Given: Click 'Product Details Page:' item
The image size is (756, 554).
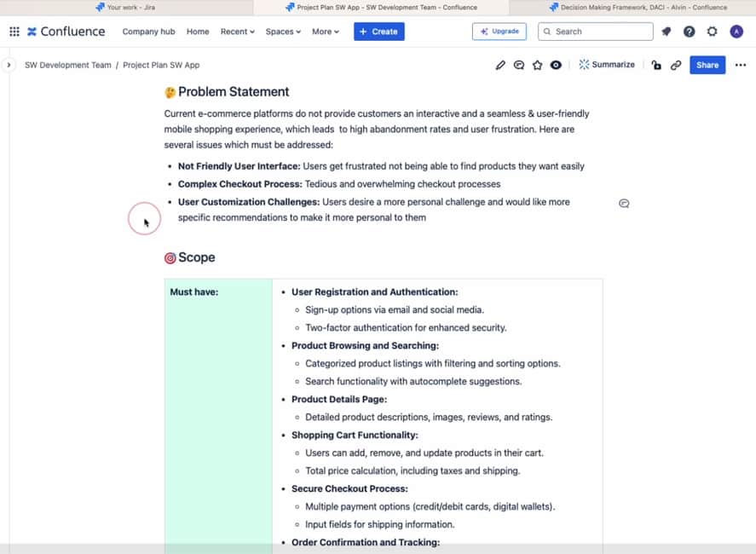Looking at the screenshot, I should click(339, 399).
